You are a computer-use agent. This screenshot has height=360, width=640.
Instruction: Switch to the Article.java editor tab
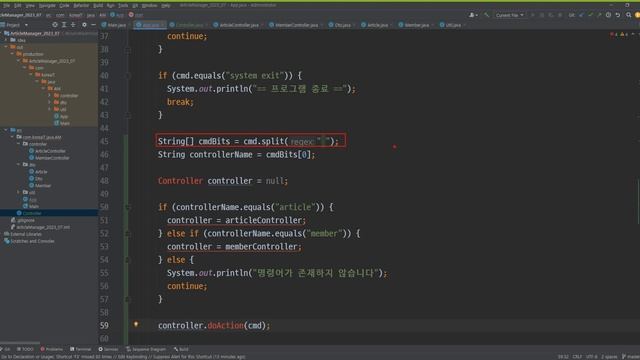[375, 25]
